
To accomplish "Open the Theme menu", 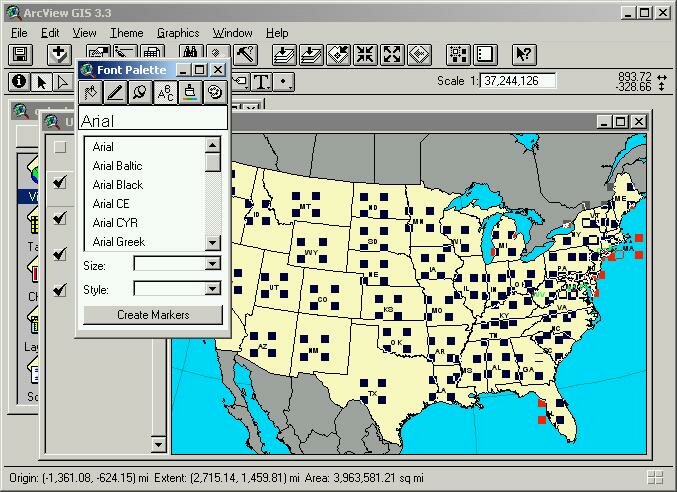I will click(127, 33).
